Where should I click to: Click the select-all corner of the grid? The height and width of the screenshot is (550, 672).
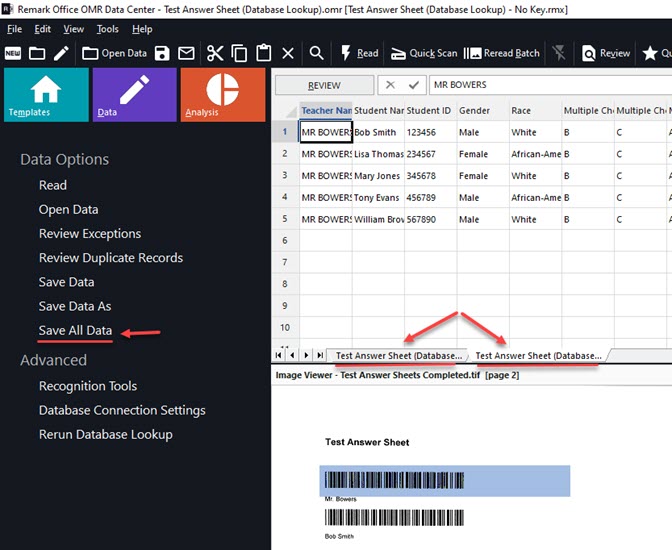point(286,111)
